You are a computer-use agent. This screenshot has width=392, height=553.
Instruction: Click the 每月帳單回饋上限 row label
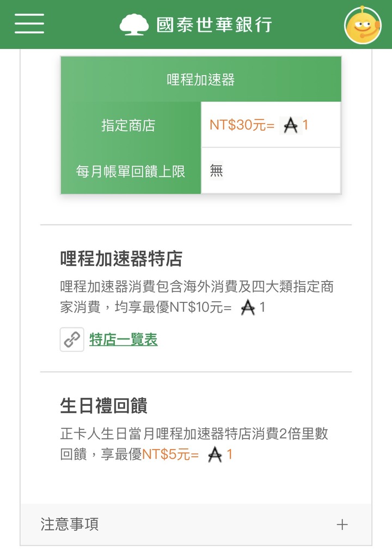pos(131,171)
